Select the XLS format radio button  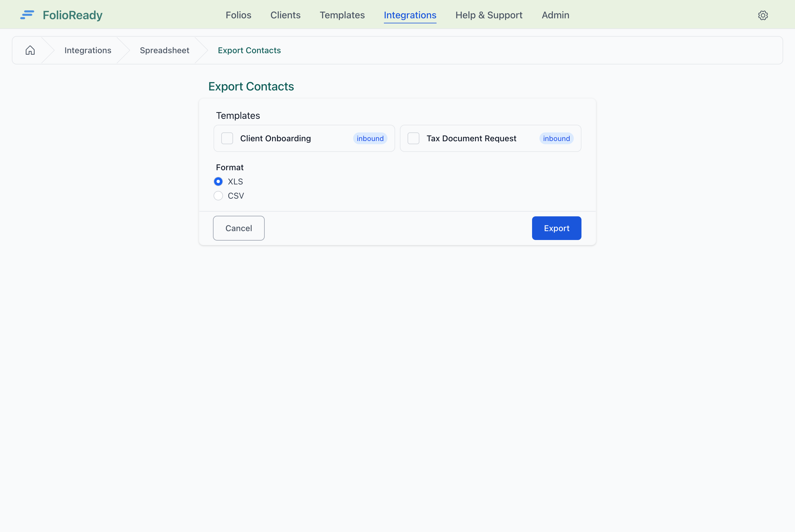point(218,181)
